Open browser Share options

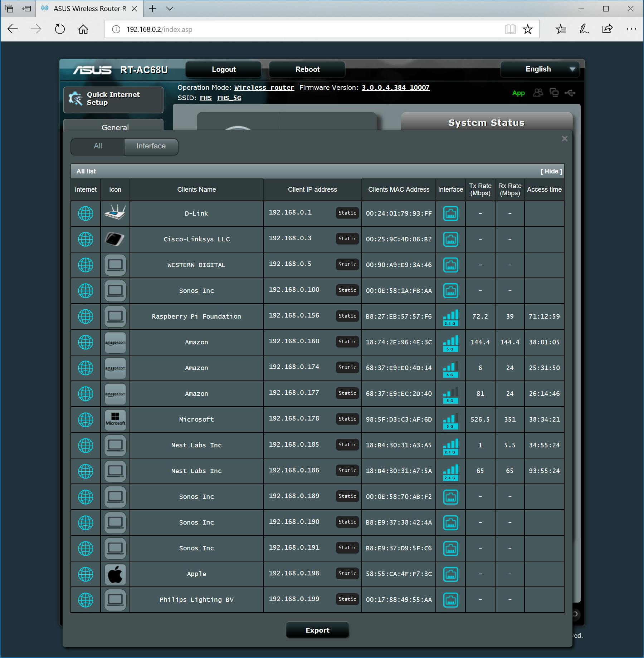coord(608,29)
